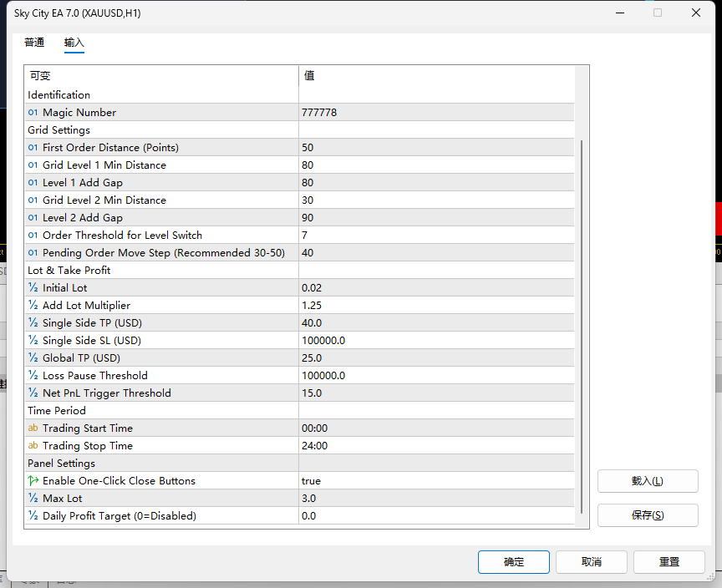Click the integer icon beside Order Threshold for Level Switch
Viewport: 722px width, 588px height.
click(33, 235)
